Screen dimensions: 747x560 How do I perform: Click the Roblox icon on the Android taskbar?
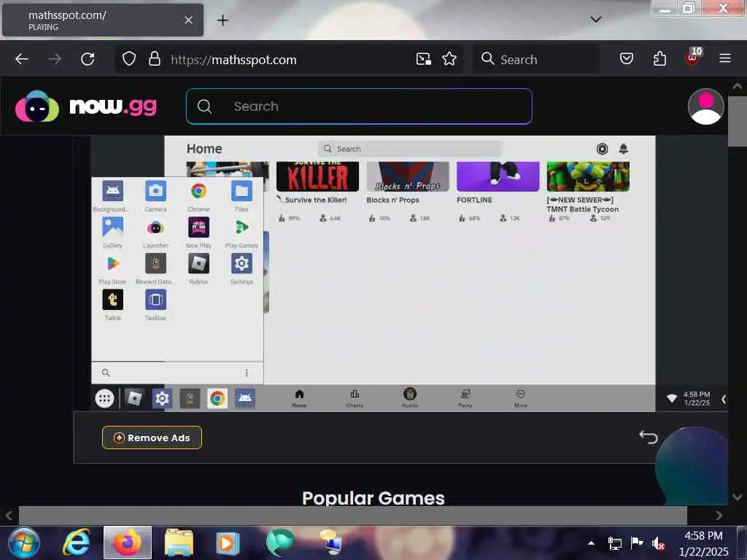(134, 398)
